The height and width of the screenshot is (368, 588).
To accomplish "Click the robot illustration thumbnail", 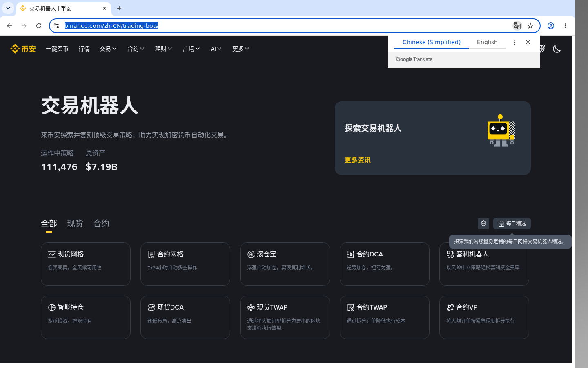I will click(x=501, y=130).
